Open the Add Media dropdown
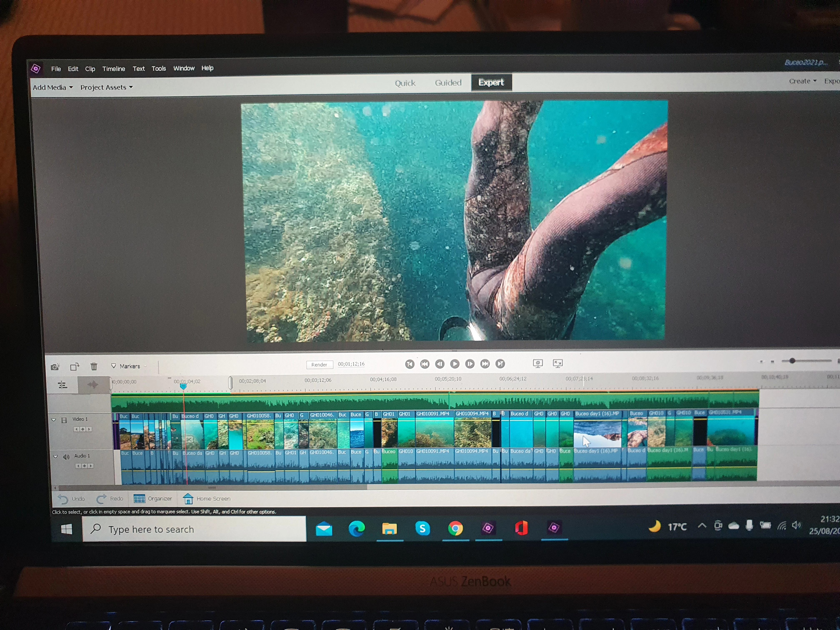840x630 pixels. 52,87
